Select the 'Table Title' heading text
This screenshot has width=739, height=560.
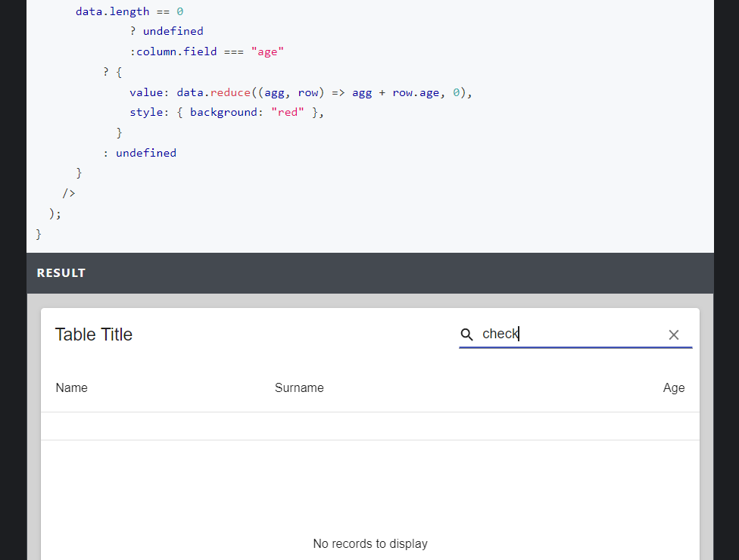94,334
